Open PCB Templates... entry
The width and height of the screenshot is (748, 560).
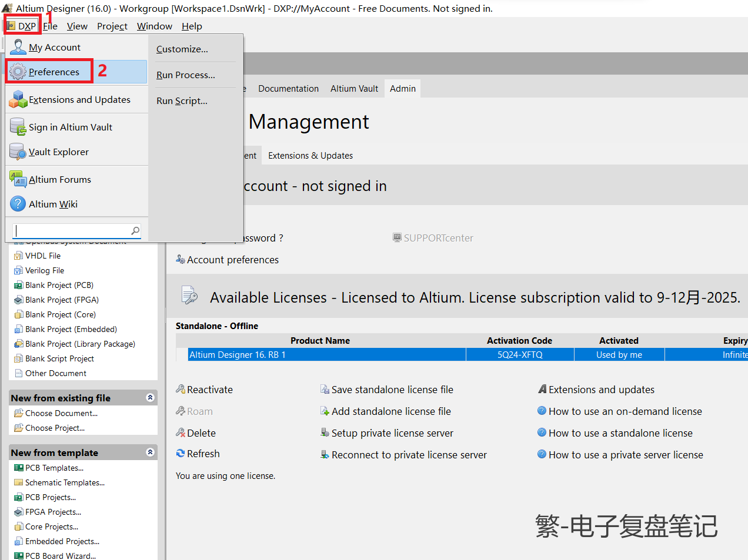49,468
